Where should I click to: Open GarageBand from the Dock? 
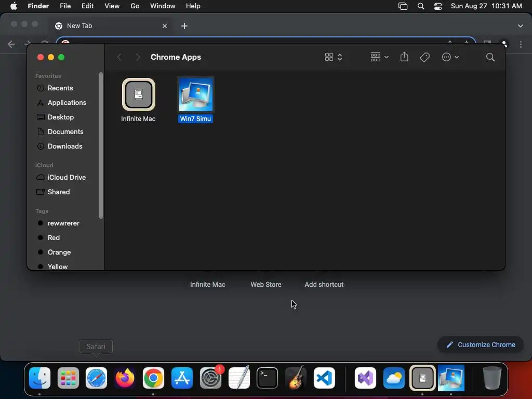(296, 377)
